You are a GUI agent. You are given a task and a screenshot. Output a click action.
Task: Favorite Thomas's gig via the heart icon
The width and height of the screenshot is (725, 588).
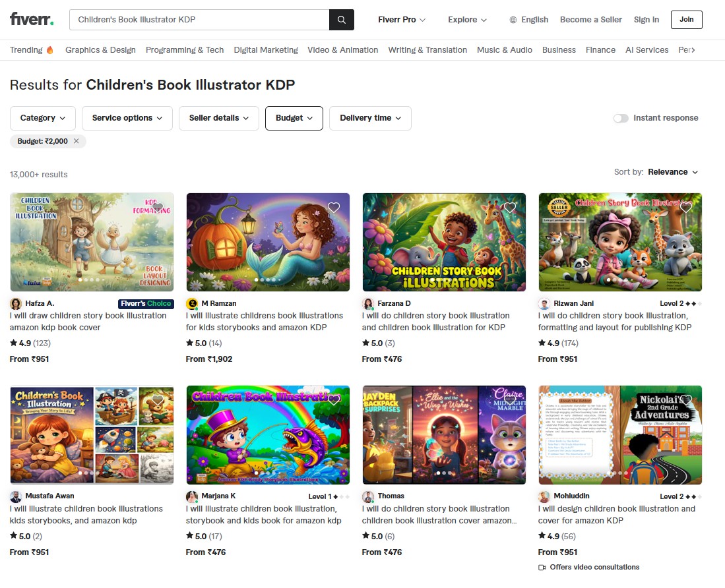509,400
